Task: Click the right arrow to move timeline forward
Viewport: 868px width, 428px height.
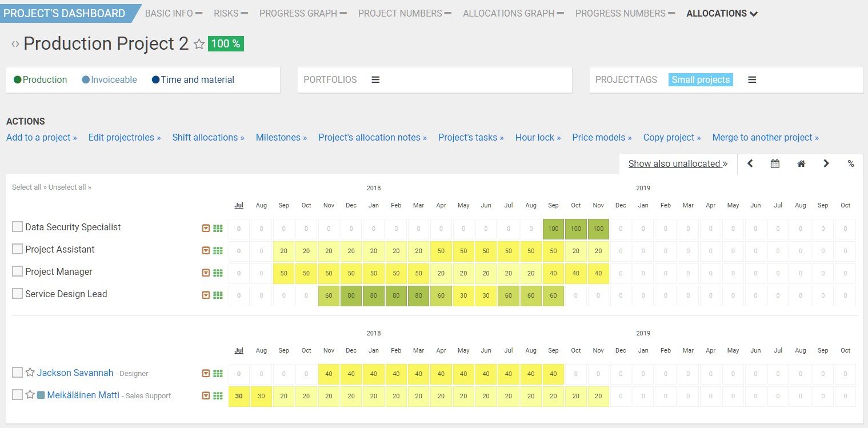Action: coord(826,163)
